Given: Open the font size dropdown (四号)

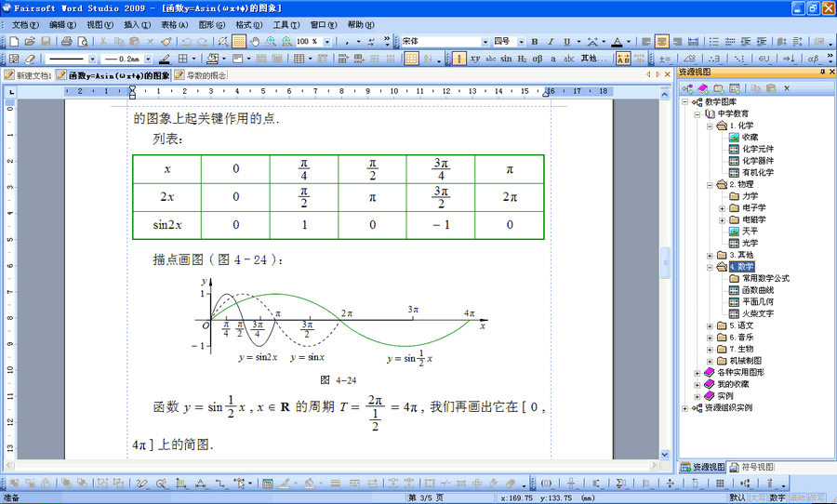Looking at the screenshot, I should [521, 41].
